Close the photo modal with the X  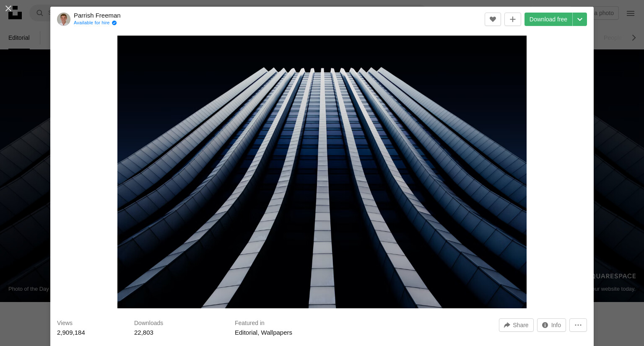(8, 8)
